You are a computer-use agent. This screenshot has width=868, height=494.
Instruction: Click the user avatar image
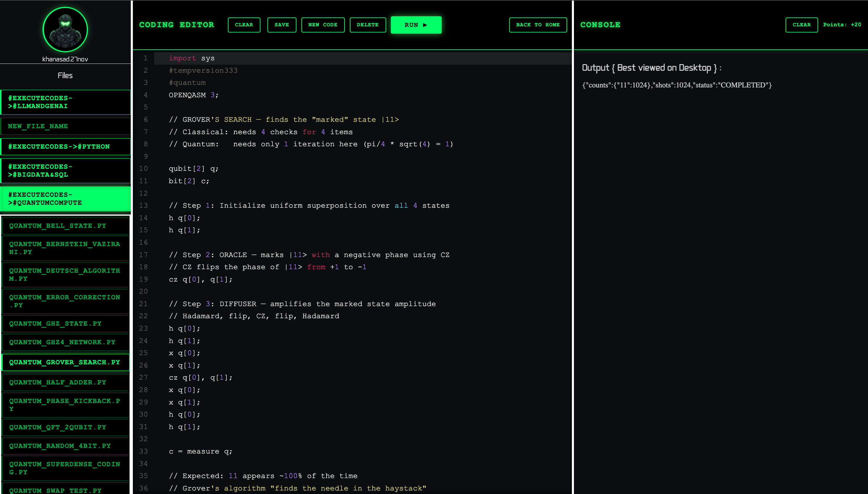pyautogui.click(x=65, y=30)
